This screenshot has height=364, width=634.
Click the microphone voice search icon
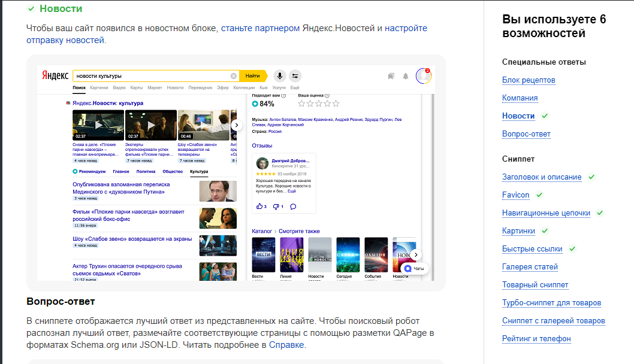[x=279, y=76]
